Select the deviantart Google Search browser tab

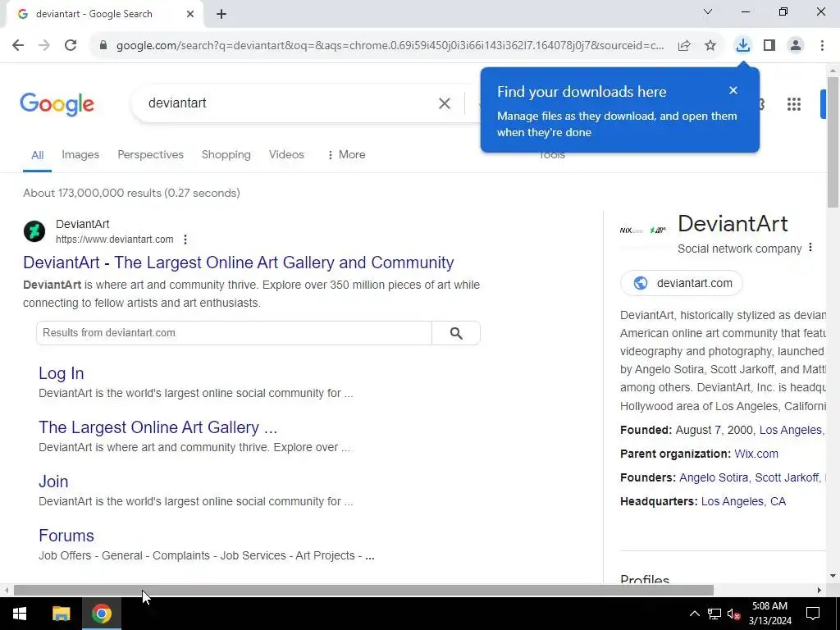click(x=104, y=14)
